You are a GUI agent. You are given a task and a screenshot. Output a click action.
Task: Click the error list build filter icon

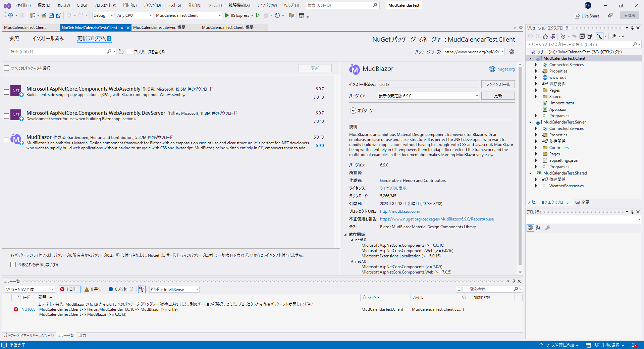tap(142, 289)
